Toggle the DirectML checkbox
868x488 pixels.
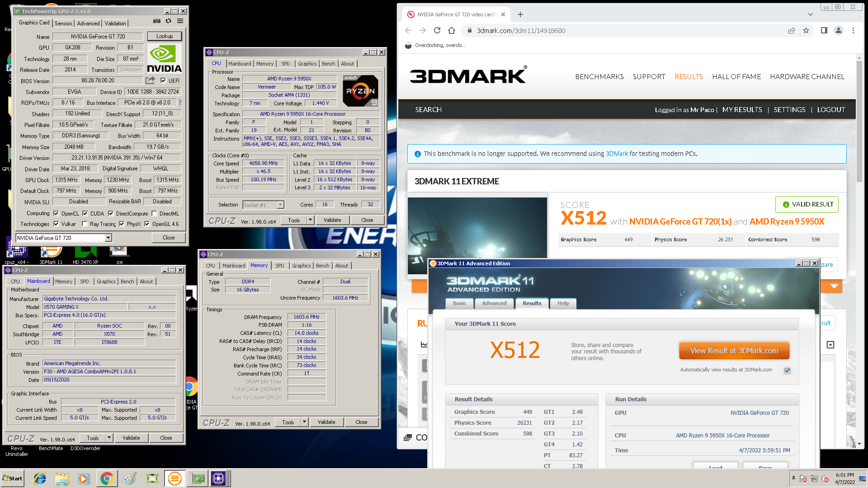pyautogui.click(x=154, y=213)
